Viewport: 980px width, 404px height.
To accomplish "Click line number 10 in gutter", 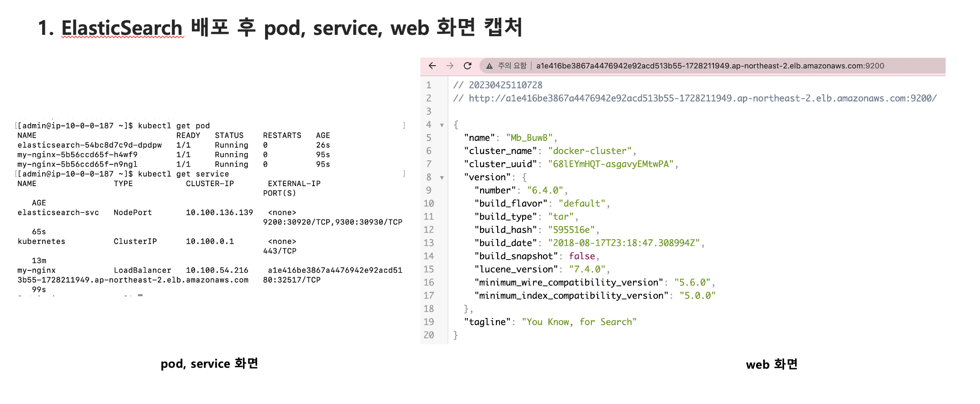I will (429, 203).
